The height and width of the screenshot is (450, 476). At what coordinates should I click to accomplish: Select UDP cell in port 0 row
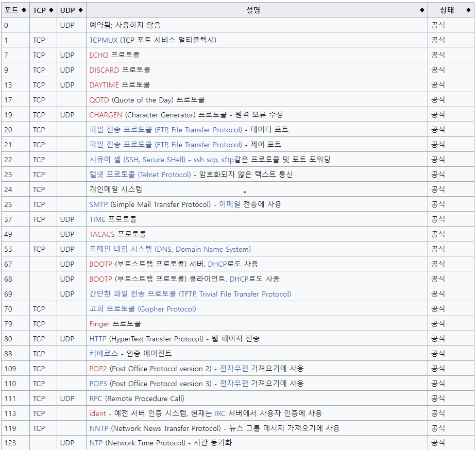[72, 25]
